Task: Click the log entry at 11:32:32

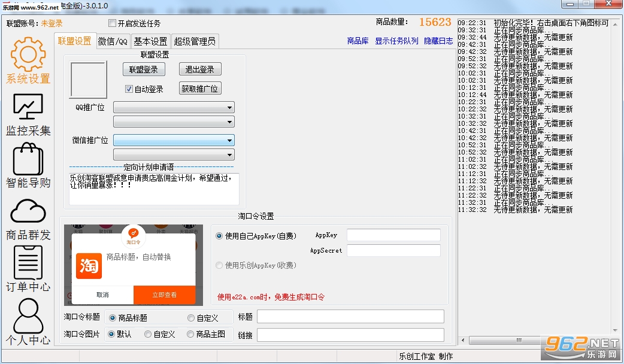Action: click(x=515, y=210)
